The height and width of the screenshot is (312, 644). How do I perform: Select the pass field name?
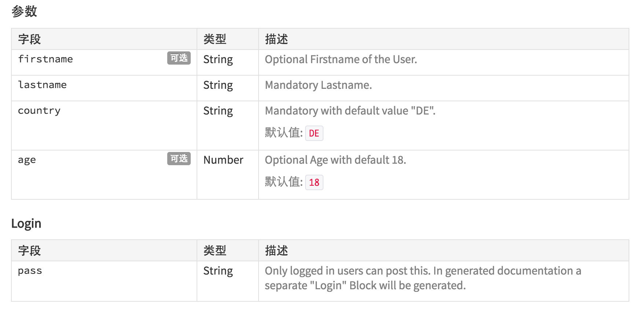click(x=30, y=271)
